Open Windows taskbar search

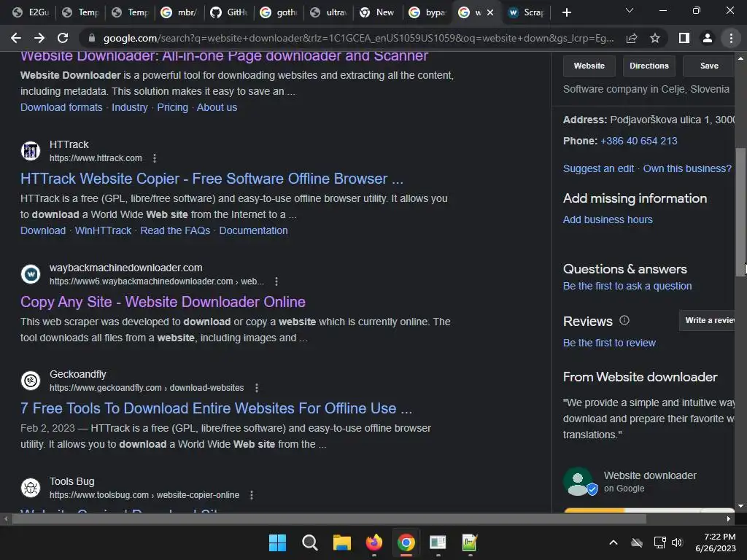coord(309,542)
